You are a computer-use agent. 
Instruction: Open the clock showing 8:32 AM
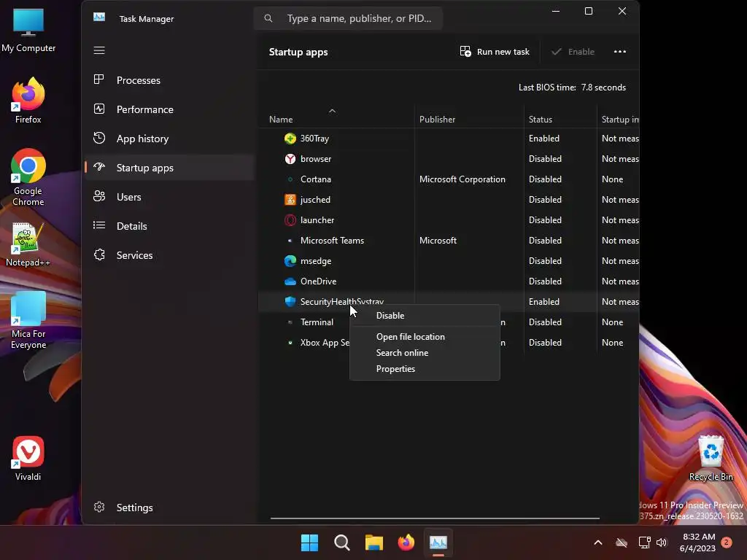(x=697, y=542)
